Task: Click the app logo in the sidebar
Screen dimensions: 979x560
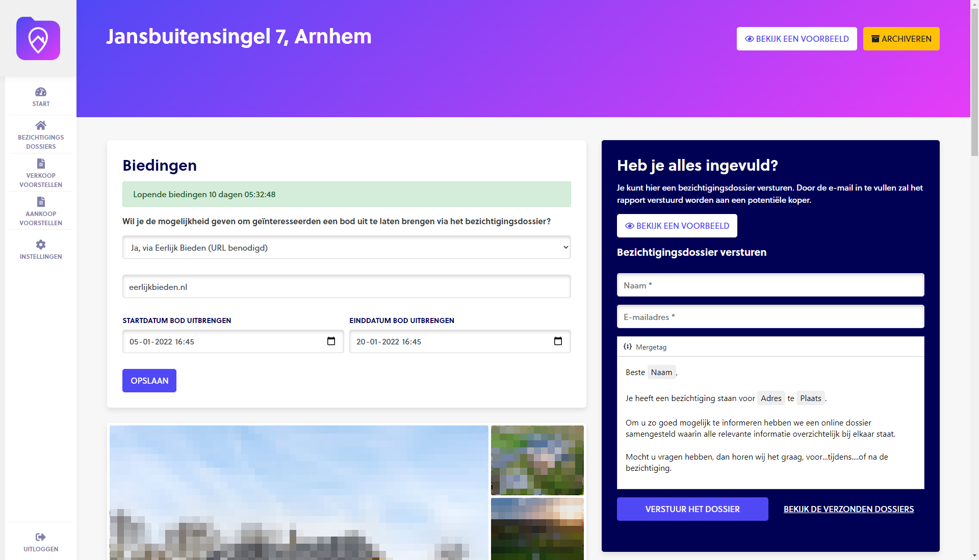Action: pos(38,39)
